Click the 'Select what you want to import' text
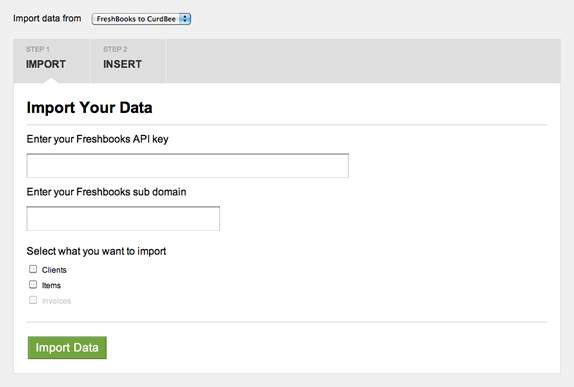Image resolution: width=574 pixels, height=387 pixels. (96, 251)
